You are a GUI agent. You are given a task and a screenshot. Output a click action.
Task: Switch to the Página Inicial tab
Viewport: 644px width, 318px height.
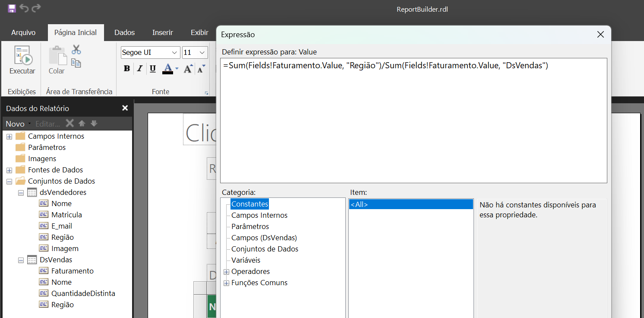pyautogui.click(x=76, y=32)
